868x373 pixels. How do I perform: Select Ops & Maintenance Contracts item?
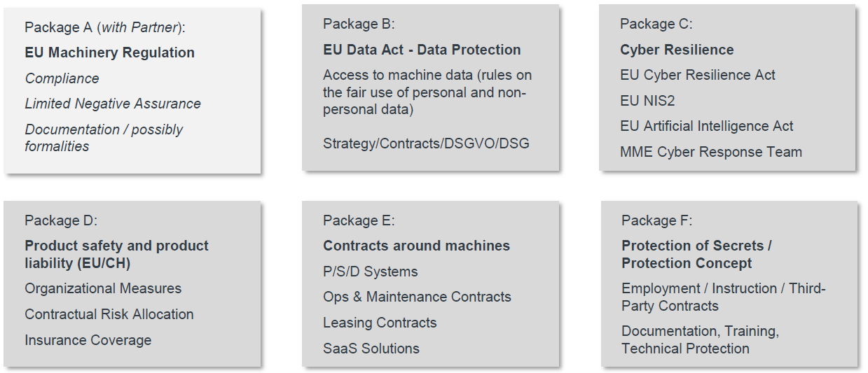(417, 297)
